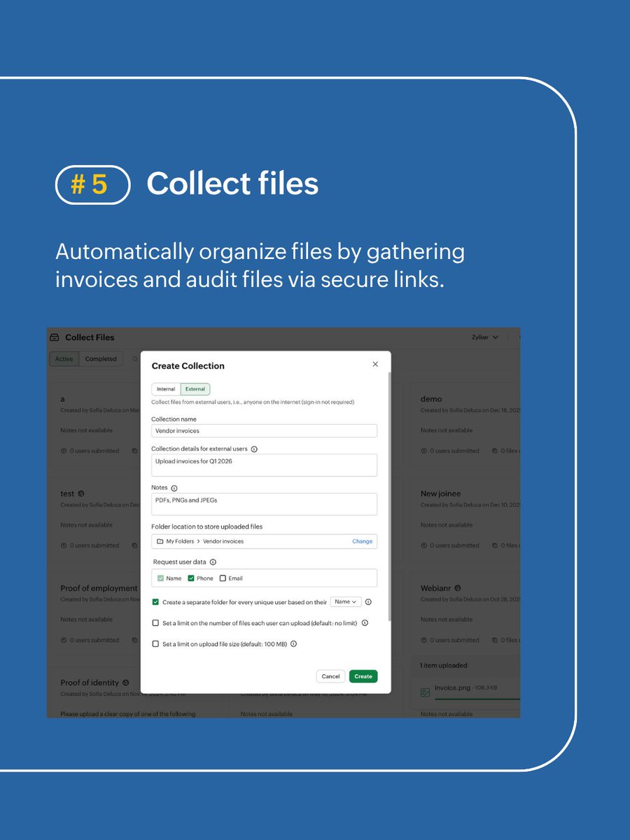The image size is (630, 840).
Task: Uncheck create separate folder for every user
Action: click(x=155, y=602)
